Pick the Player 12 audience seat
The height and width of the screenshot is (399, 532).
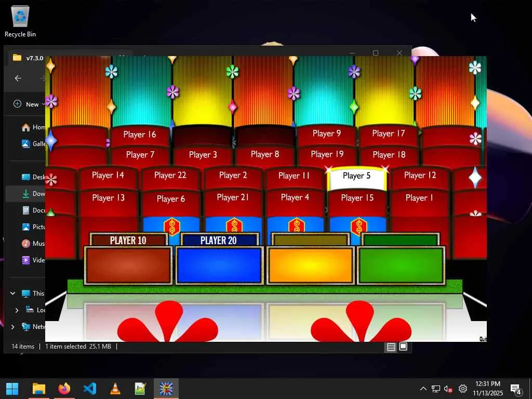pos(420,177)
